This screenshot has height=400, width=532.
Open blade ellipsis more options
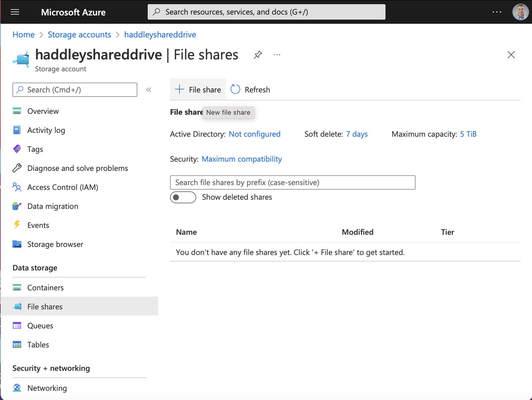point(277,55)
